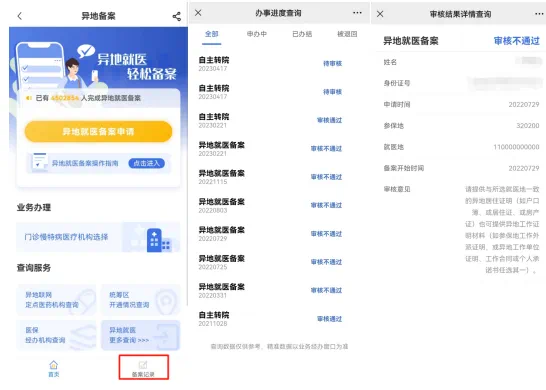Open the three-dot menu on 办事进度查询
Screen dimensions: 546x390
tap(357, 13)
